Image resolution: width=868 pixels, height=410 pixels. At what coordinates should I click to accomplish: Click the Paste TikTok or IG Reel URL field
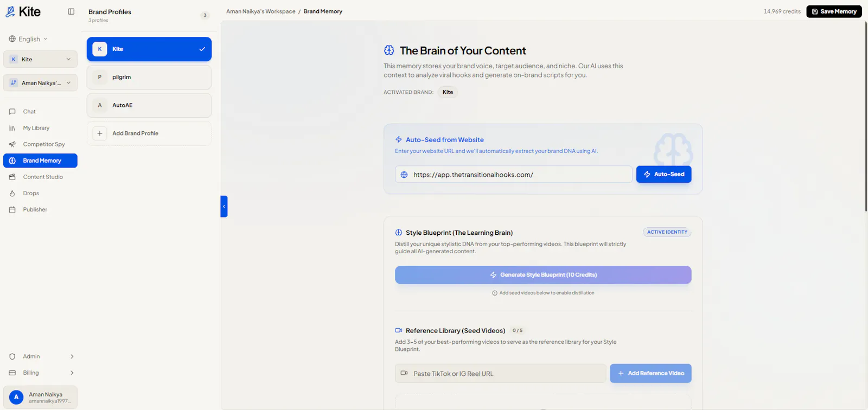(500, 373)
